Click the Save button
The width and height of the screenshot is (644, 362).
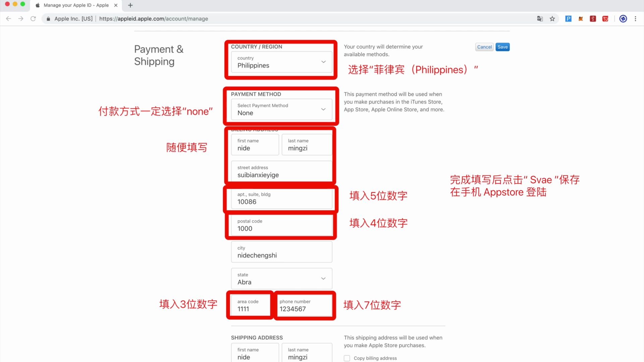click(502, 46)
